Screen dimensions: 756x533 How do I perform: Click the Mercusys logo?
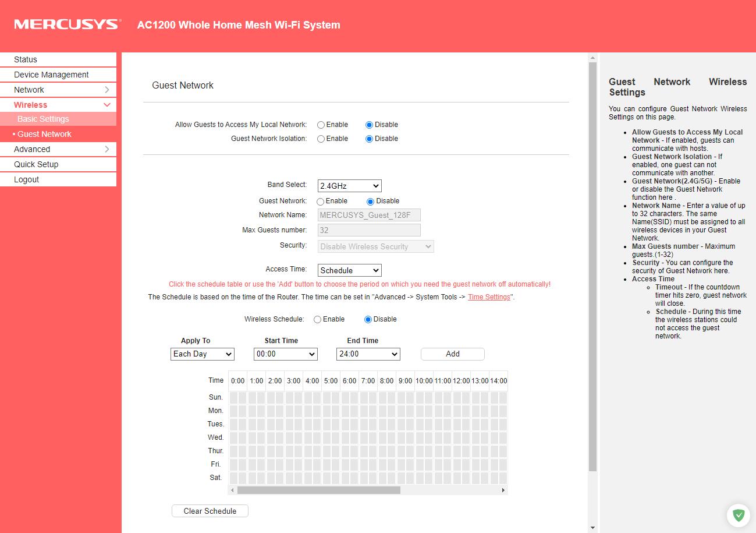68,24
